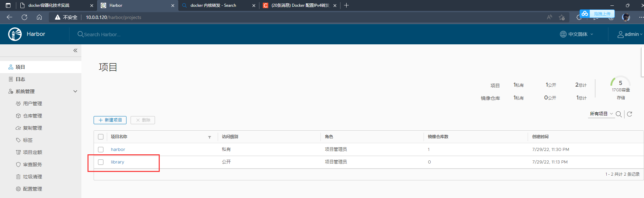Reload the page with browser refresh icon
Screen dimensions: 644x198
click(x=24, y=17)
